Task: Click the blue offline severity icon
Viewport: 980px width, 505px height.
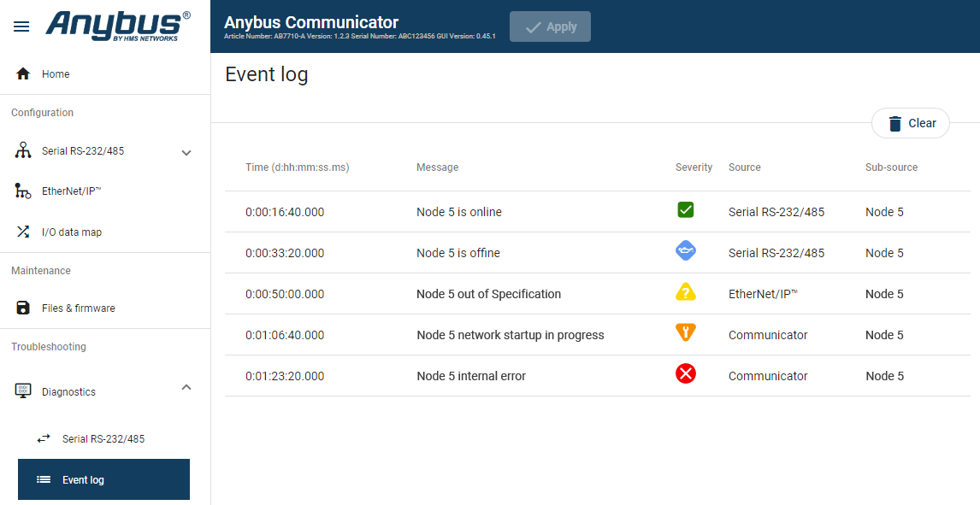Action: (685, 251)
